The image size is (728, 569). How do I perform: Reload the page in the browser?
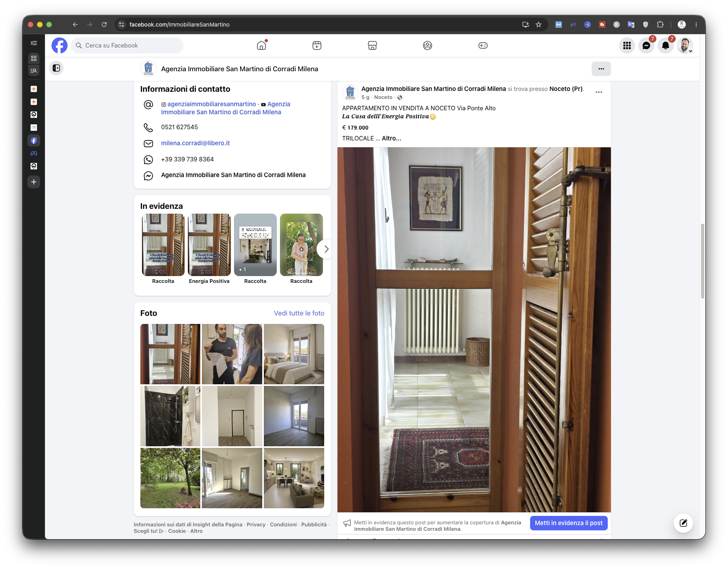point(104,25)
